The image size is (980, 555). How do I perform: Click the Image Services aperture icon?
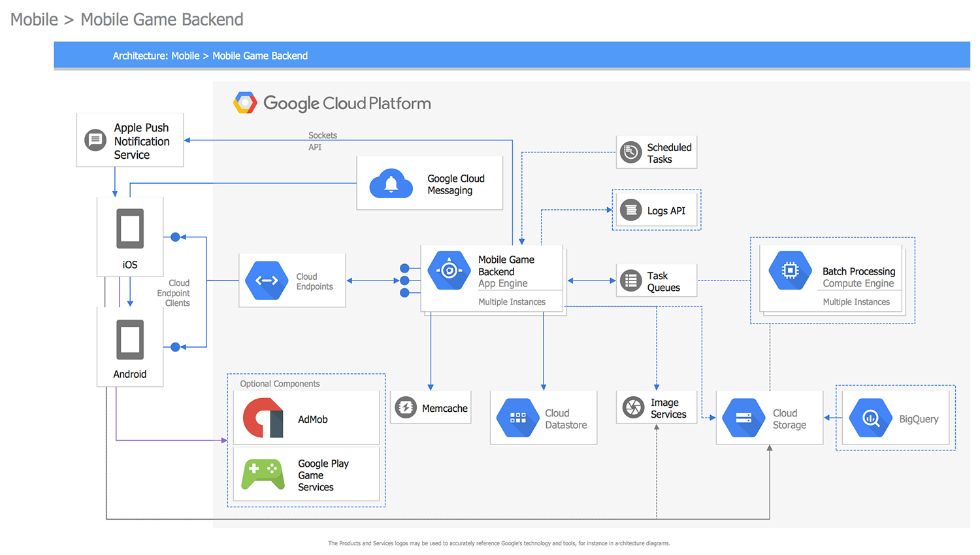coord(633,407)
